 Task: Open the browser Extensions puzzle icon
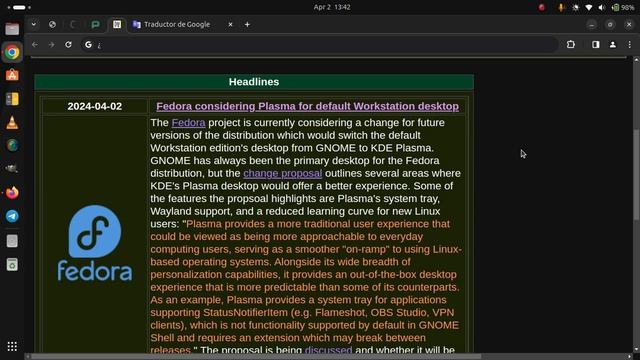coord(571,44)
